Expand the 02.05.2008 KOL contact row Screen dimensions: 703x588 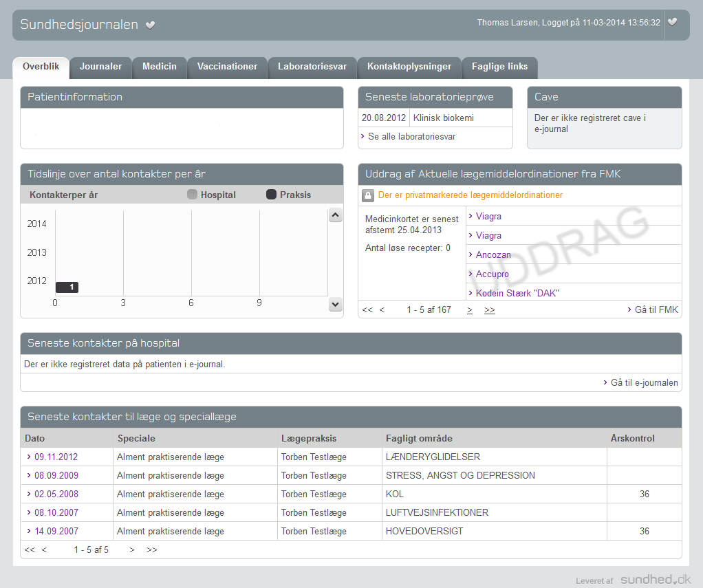click(x=56, y=494)
